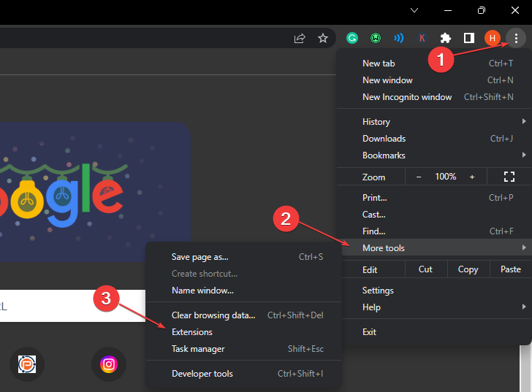Open Developer tools from submenu
Viewport: 532px width, 392px height.
click(x=243, y=374)
